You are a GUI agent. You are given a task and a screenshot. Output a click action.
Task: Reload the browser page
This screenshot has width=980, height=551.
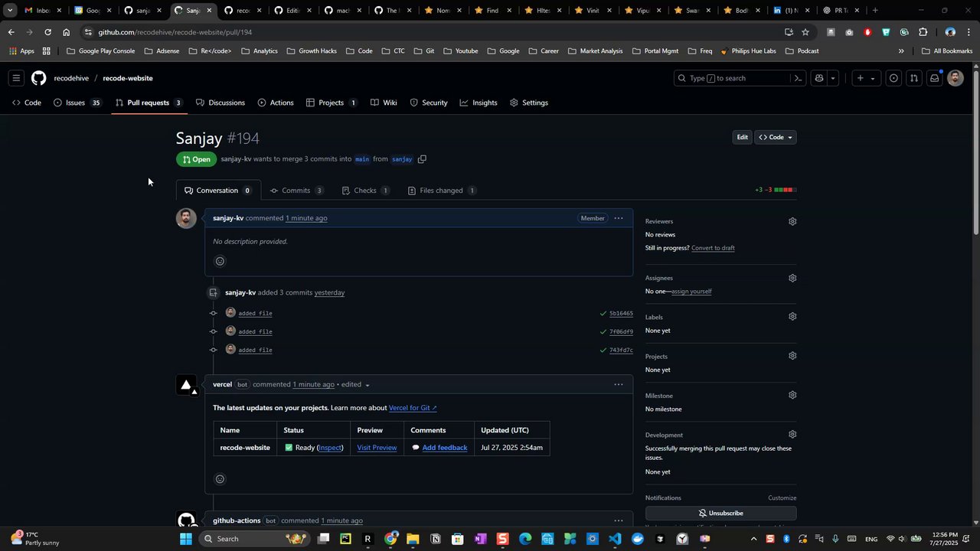click(47, 32)
